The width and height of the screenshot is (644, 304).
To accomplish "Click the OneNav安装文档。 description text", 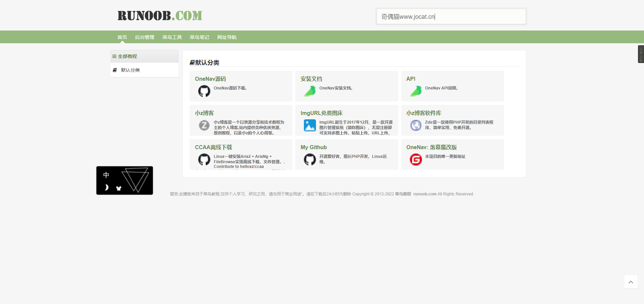I will (336, 88).
